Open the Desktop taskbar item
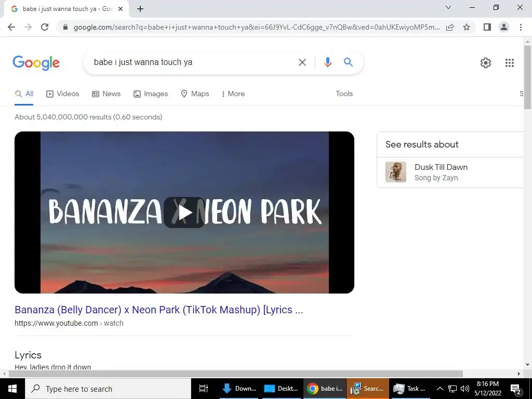Screen dimensions: 532x399 pyautogui.click(x=282, y=389)
